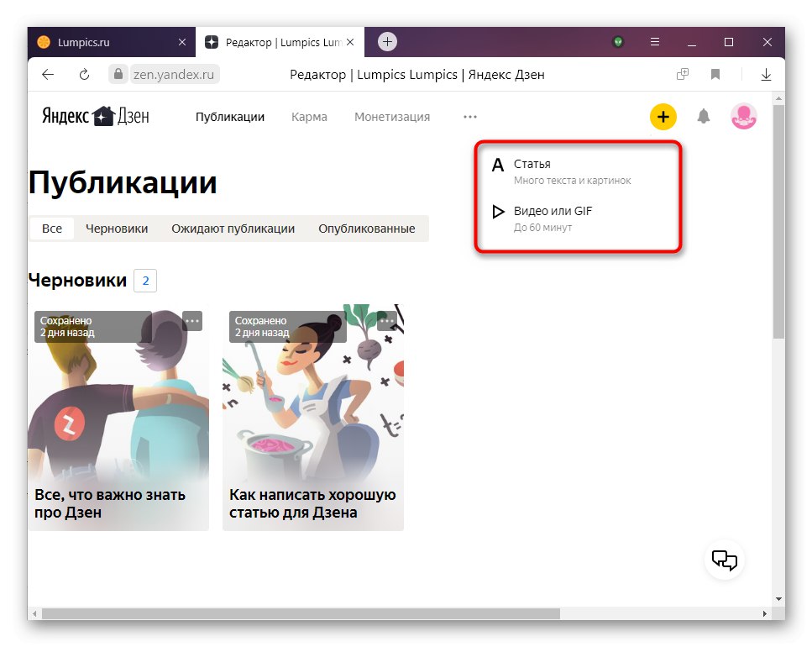The width and height of the screenshot is (812, 647).
Task: Open the Монетизация section
Action: [x=391, y=117]
